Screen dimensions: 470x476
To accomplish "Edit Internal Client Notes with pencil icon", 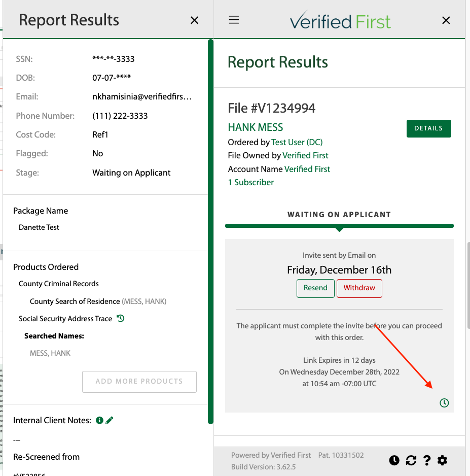I will point(110,420).
